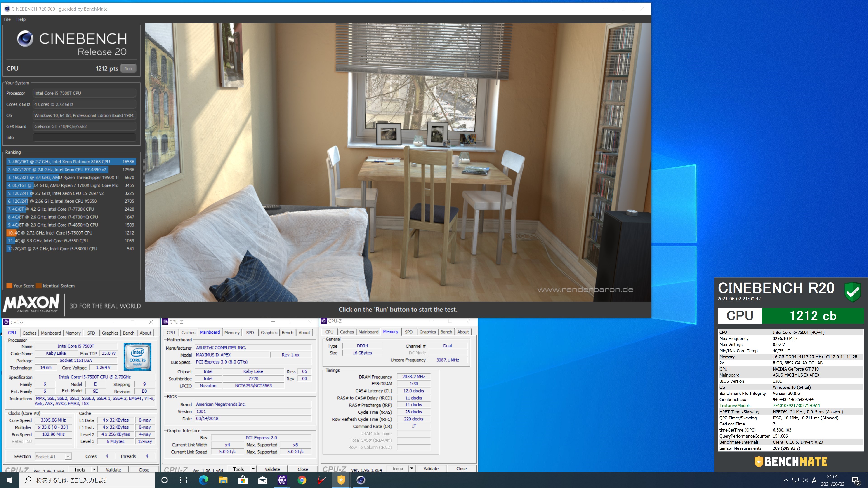
Task: Click DRAM Frequency value 2058.2 MHz
Action: (413, 377)
